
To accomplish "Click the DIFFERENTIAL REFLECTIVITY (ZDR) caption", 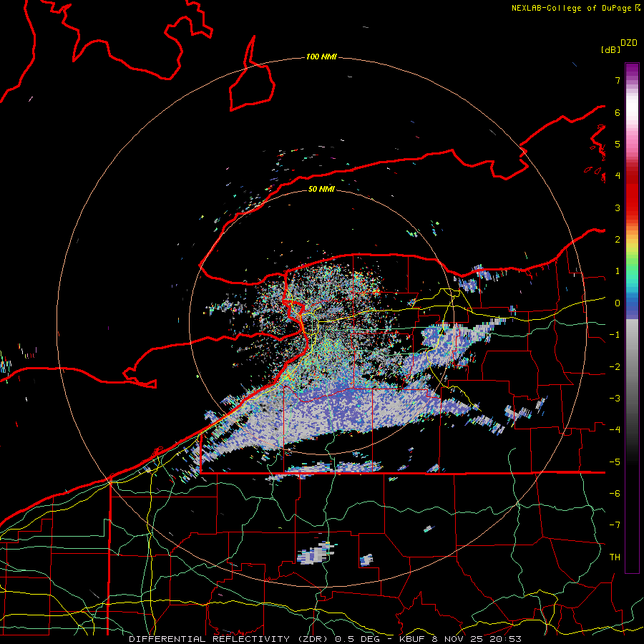I will [229, 639].
